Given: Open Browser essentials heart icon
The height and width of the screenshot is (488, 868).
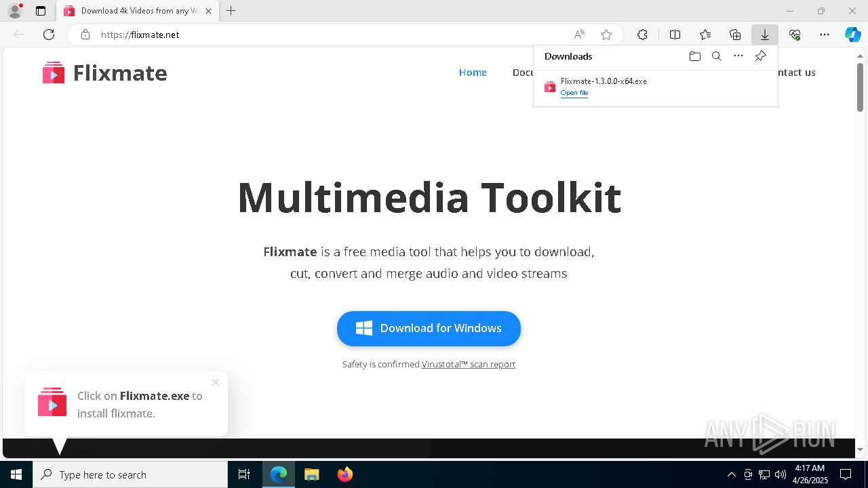Looking at the screenshot, I should [795, 35].
